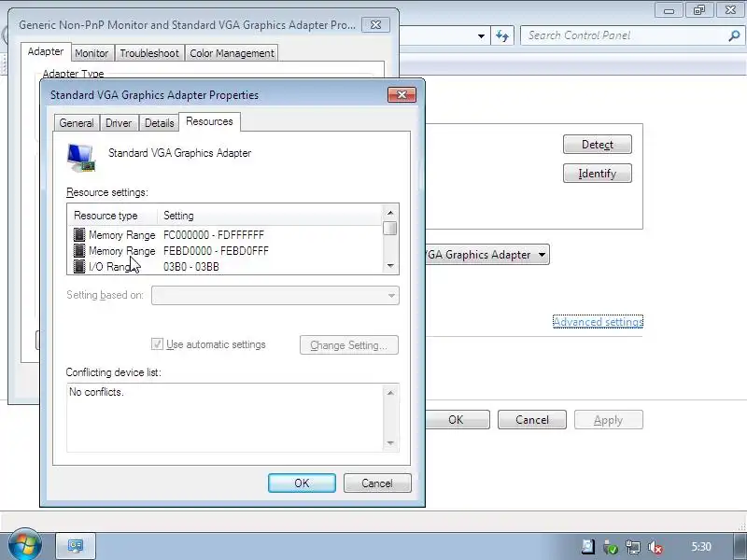
Task: Click the Show desktop strip
Action: tap(740, 546)
